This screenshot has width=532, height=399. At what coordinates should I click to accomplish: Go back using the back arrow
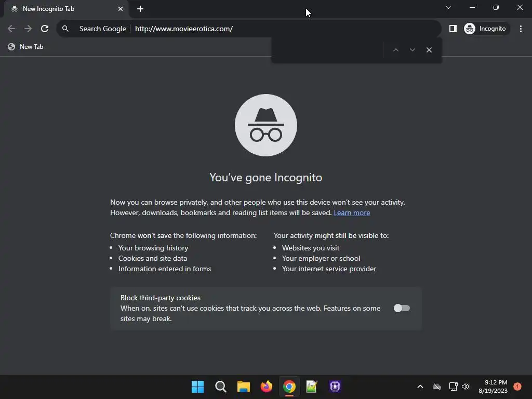click(x=11, y=29)
